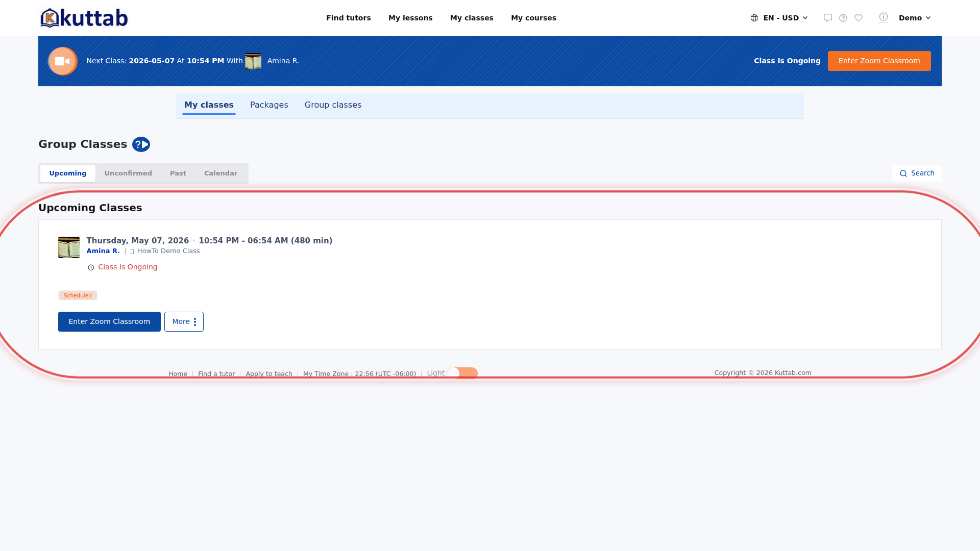The height and width of the screenshot is (551, 980).
Task: Play the Group Classes help video icon
Action: (141, 144)
